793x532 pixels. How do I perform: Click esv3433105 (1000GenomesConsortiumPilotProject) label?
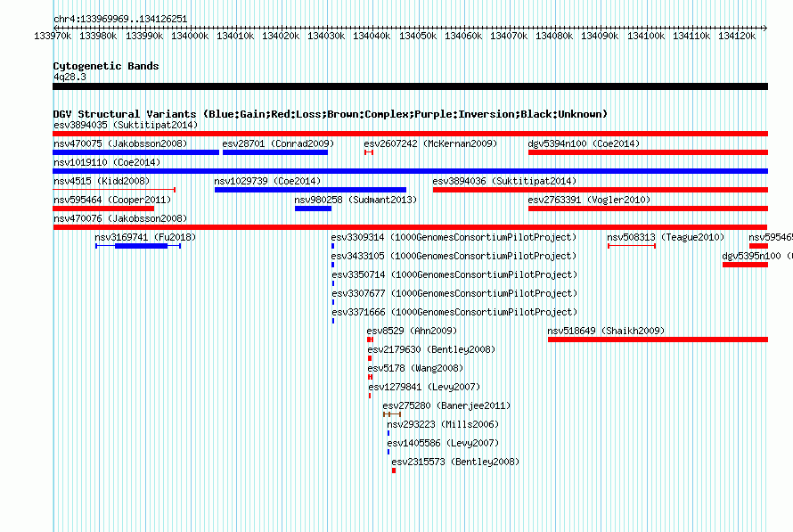454,256
